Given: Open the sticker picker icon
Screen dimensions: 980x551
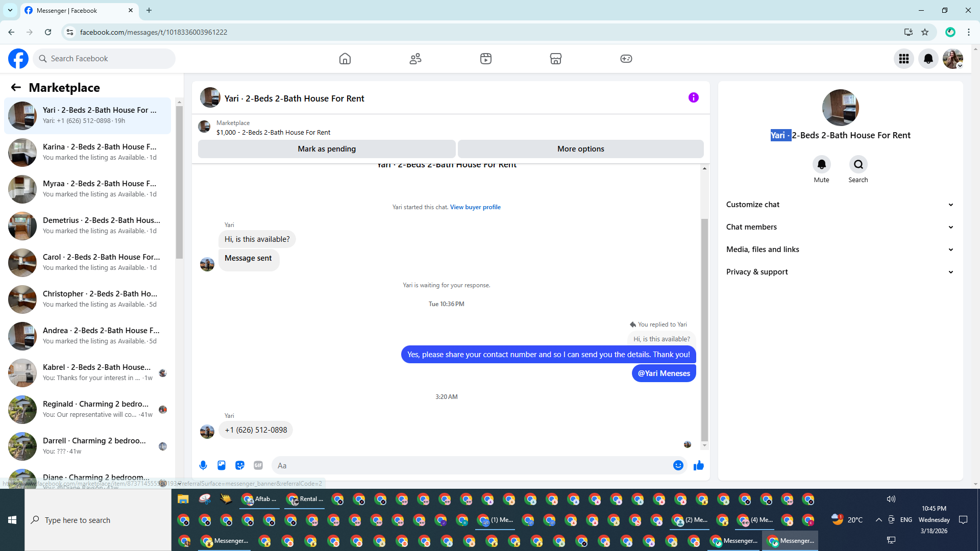Looking at the screenshot, I should (x=240, y=465).
